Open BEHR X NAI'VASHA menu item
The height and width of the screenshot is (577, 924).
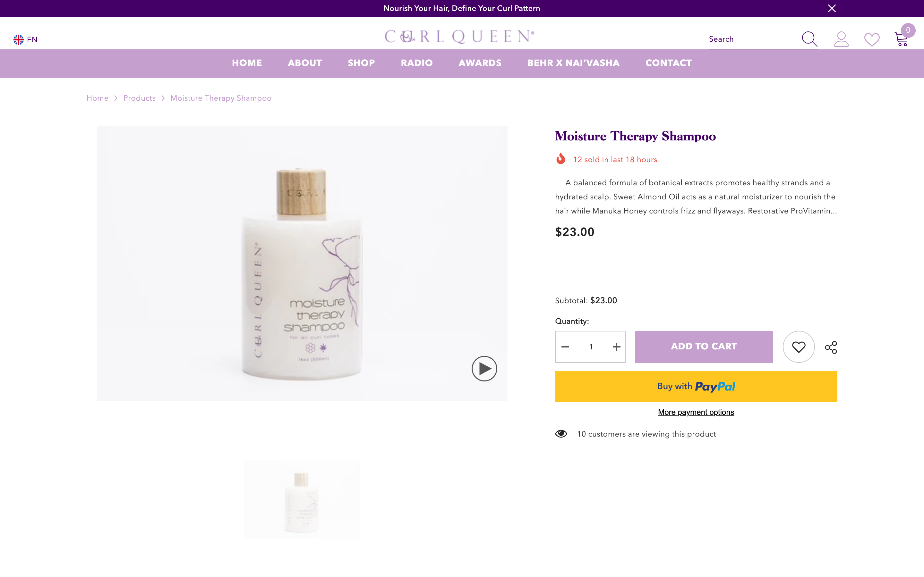[573, 63]
